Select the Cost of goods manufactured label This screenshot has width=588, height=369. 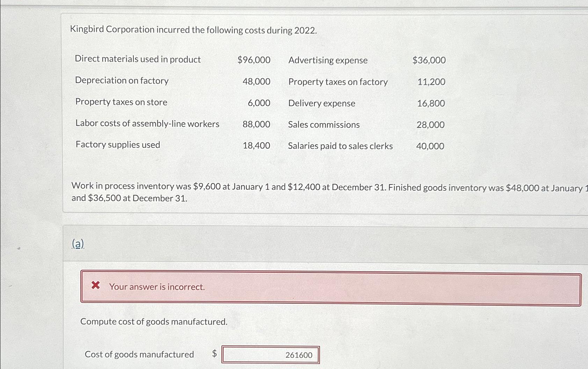pos(140,354)
